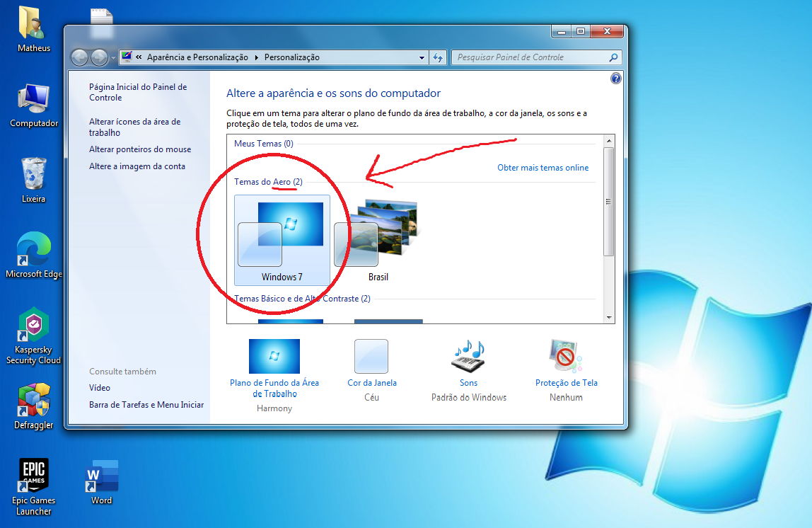Image resolution: width=812 pixels, height=528 pixels.
Task: Open Página Inicial do Painel de Controle
Action: pos(138,92)
